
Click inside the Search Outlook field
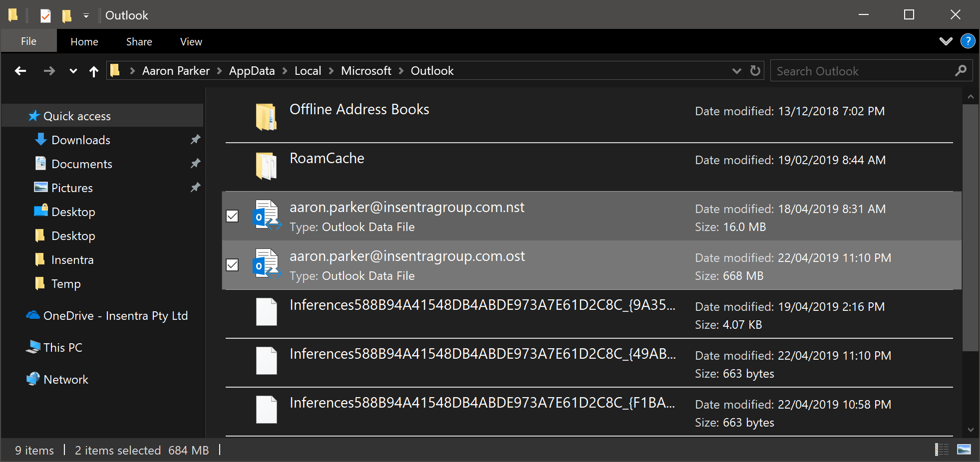(x=849, y=70)
